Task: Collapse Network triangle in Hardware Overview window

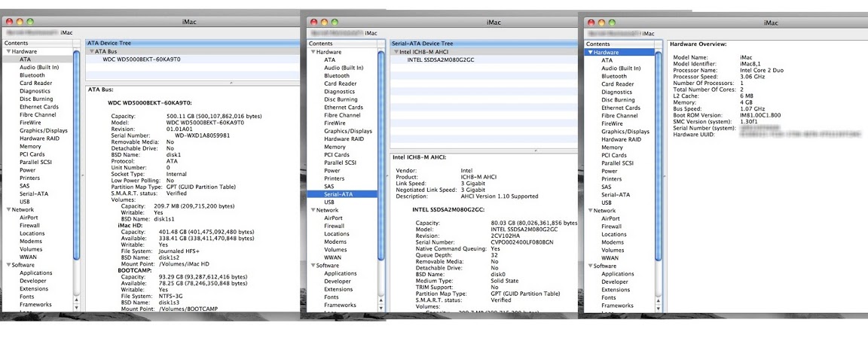Action: pyautogui.click(x=590, y=211)
